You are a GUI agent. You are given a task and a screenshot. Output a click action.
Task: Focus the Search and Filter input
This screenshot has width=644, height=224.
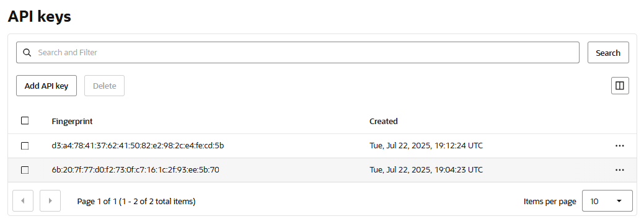(298, 53)
